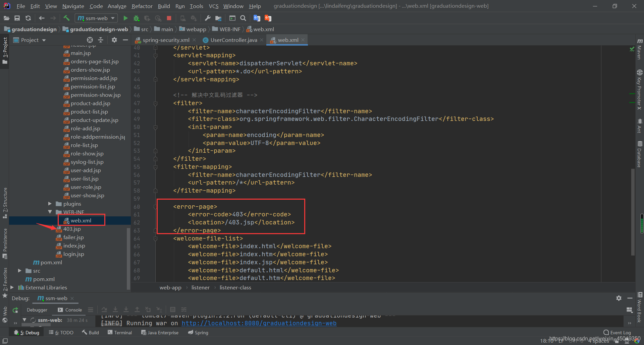This screenshot has height=345, width=644.
Task: Click the Evaluate Expression calculator icon
Action: point(173,310)
